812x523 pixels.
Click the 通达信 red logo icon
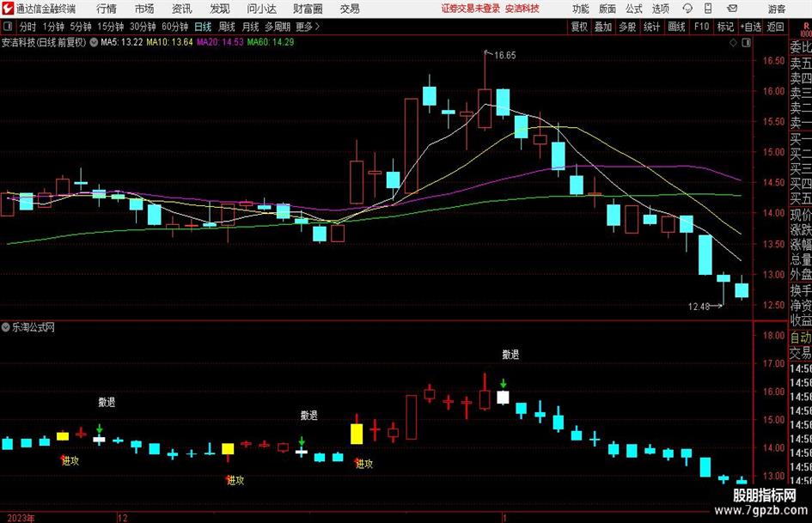[8, 9]
